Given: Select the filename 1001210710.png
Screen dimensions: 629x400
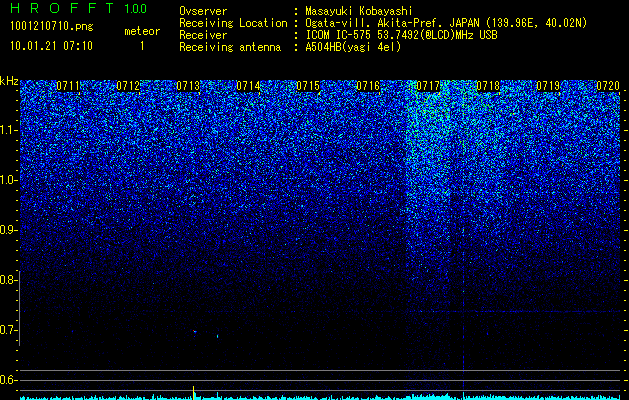Looking at the screenshot, I should pyautogui.click(x=52, y=27).
